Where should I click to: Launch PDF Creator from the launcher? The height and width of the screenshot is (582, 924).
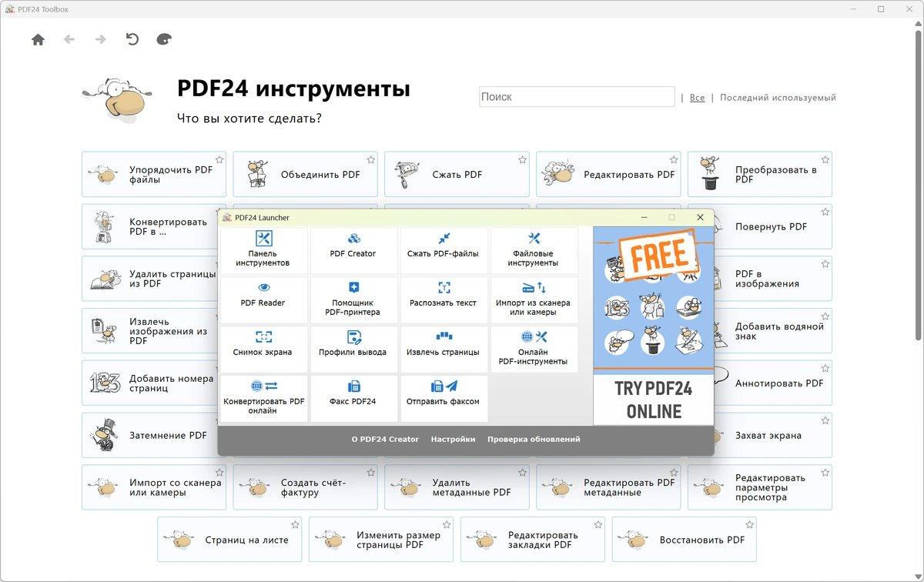353,250
